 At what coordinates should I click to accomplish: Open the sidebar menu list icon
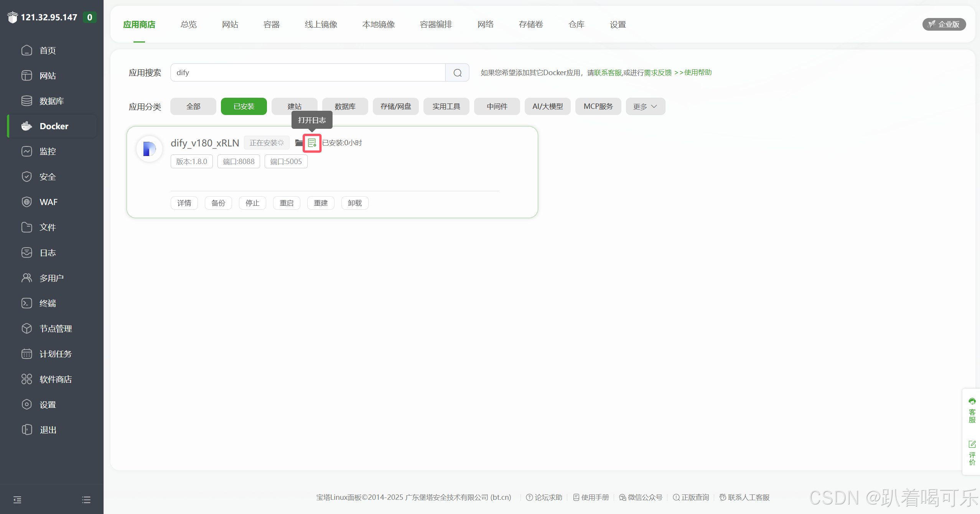point(86,499)
